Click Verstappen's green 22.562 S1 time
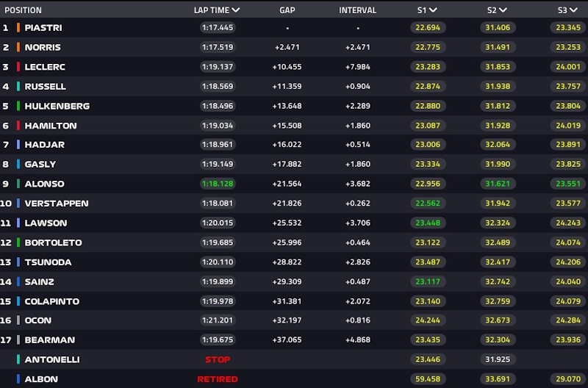588x388 pixels. [427, 204]
